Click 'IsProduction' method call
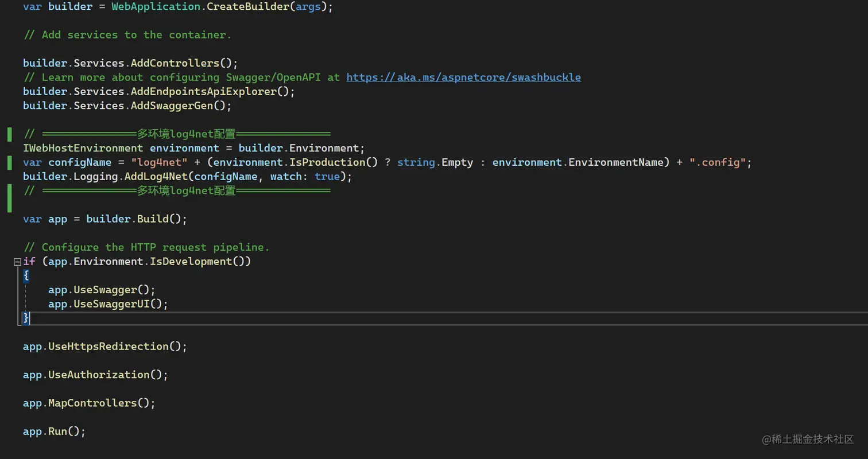Viewport: 868px width, 459px height. [327, 162]
